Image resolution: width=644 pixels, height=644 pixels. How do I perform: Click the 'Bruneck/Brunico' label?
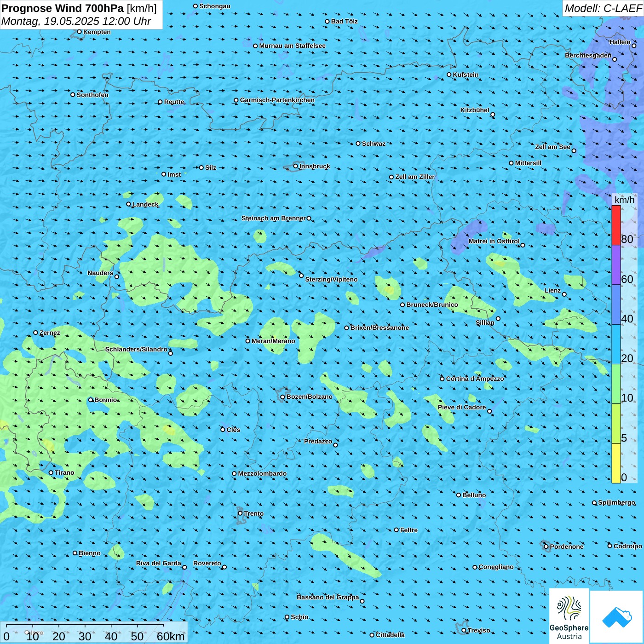(432, 305)
